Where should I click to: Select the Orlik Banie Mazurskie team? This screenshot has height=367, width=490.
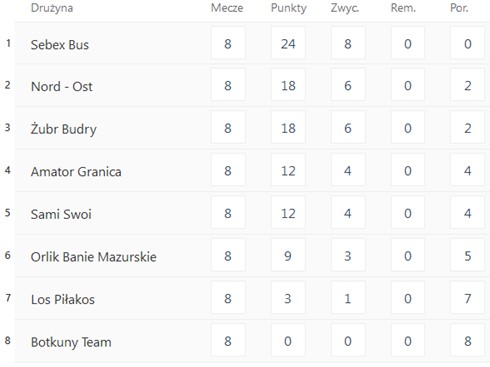click(x=94, y=257)
